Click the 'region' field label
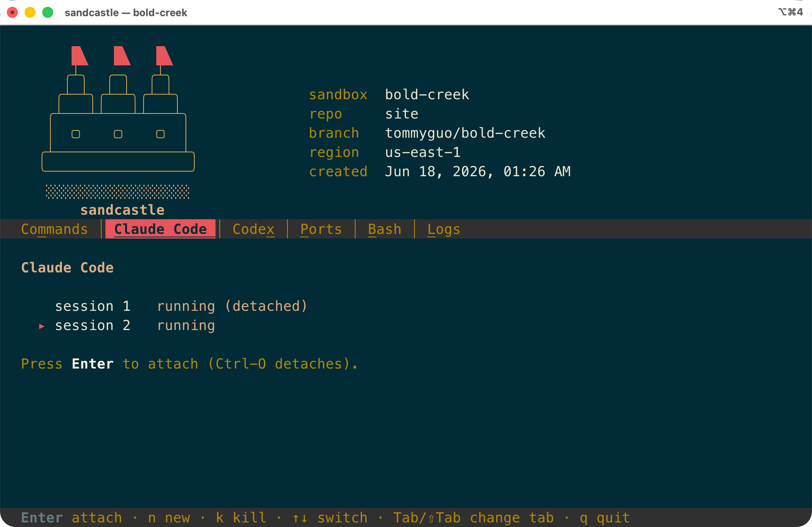The image size is (812, 527). pos(334,152)
